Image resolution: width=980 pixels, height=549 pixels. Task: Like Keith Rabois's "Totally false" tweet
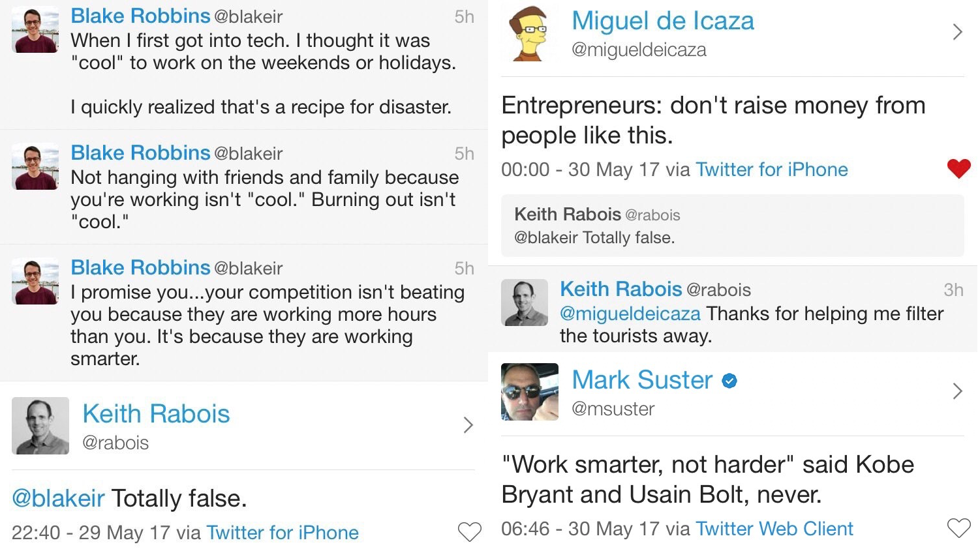469,532
